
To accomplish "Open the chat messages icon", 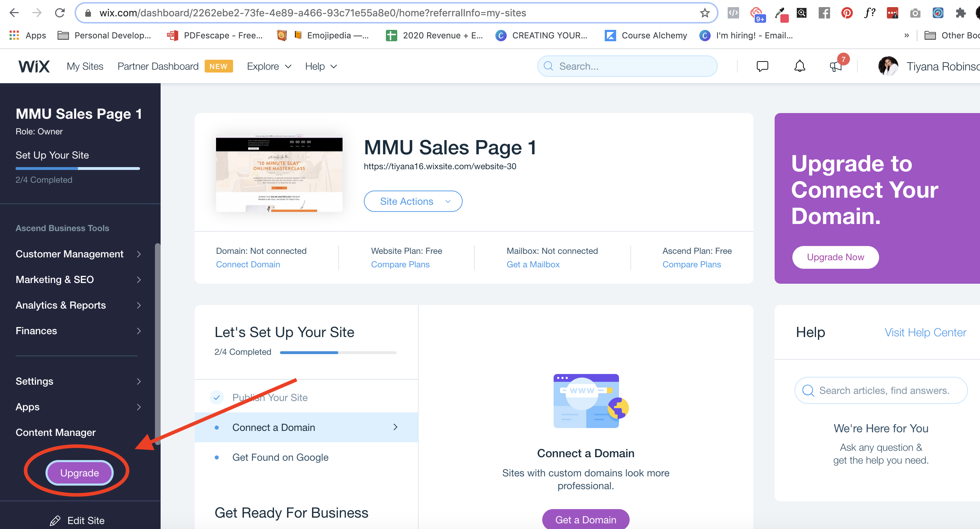I will click(763, 66).
